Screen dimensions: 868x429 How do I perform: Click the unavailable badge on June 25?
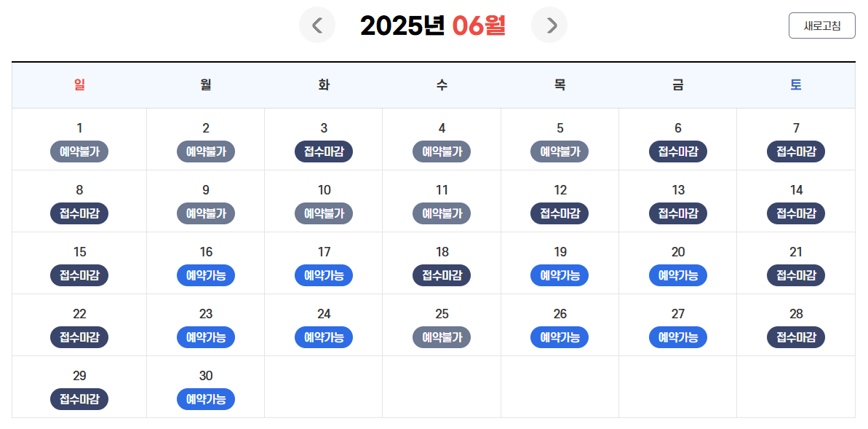click(x=442, y=337)
